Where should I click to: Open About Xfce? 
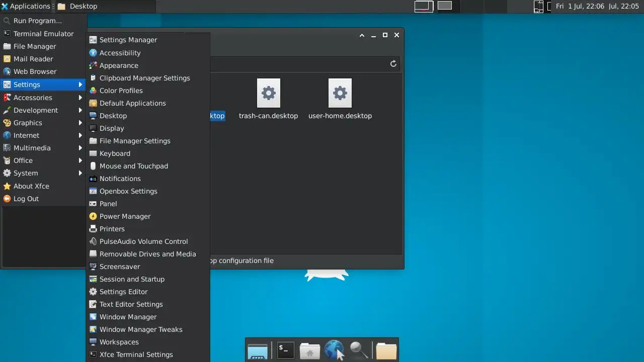43,186
